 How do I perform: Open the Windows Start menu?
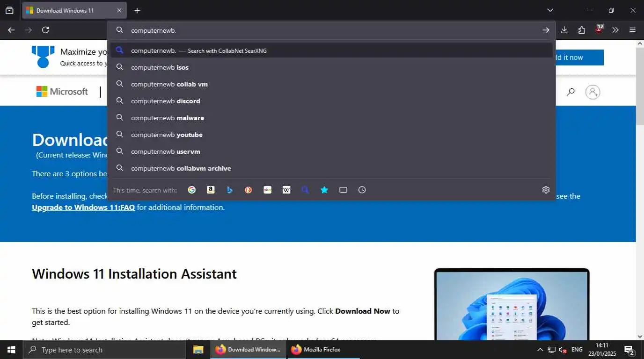click(11, 350)
